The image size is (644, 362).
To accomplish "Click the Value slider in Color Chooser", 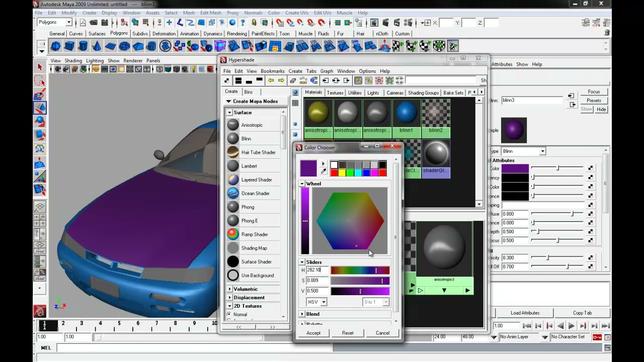I will (360, 291).
